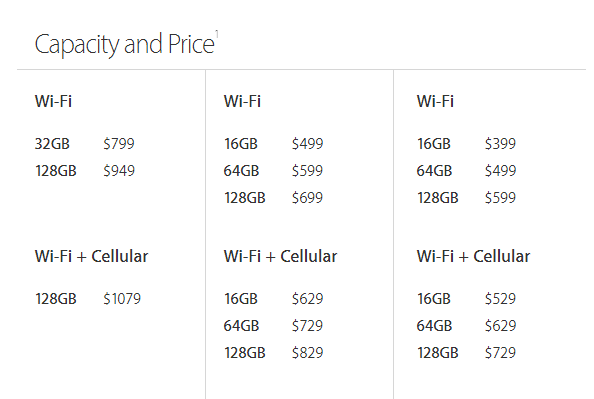Click the right column 128GB $599 price
This screenshot has width=594, height=399.
(500, 198)
